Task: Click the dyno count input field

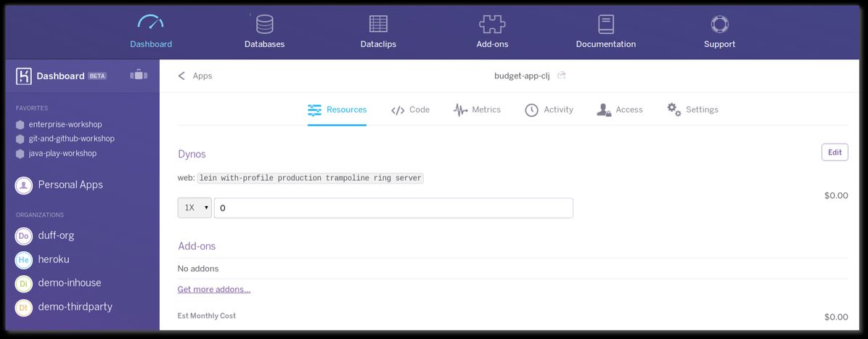Action: coord(393,208)
